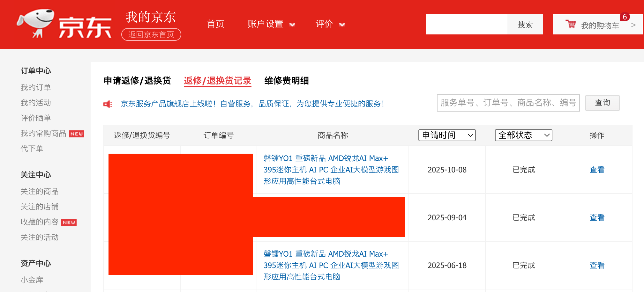The width and height of the screenshot is (644, 292).
Task: Switch to 申请返修/退换货 tab
Action: [x=137, y=81]
